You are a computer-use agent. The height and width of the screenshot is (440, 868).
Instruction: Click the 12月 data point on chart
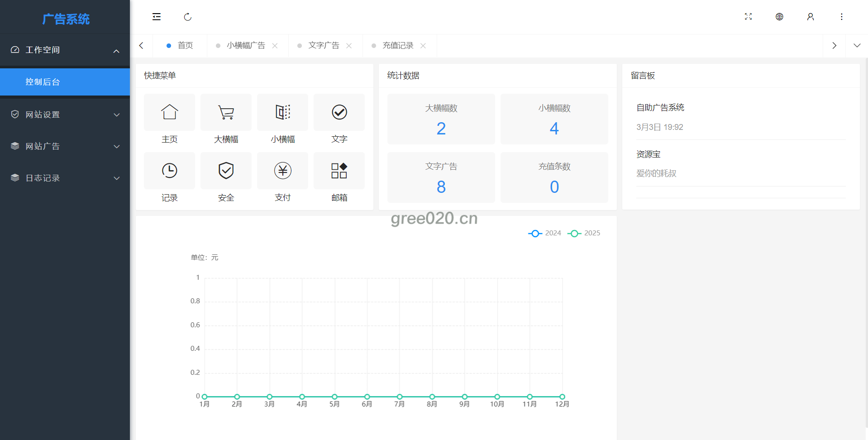(x=562, y=397)
